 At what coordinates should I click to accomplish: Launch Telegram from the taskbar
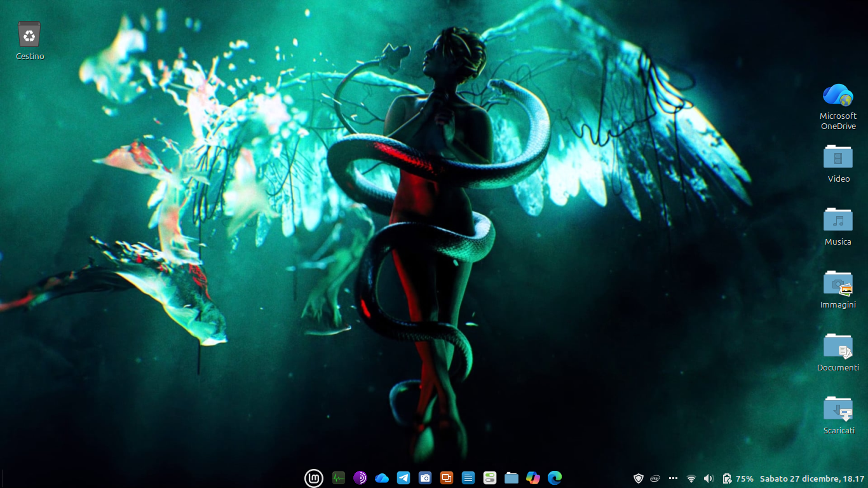(x=403, y=478)
